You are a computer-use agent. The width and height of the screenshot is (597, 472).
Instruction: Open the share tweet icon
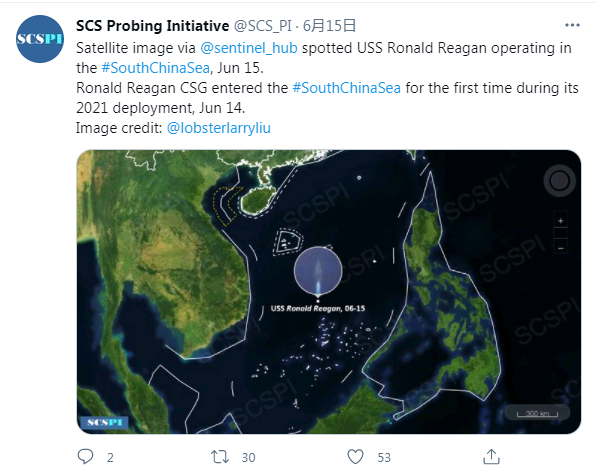click(491, 456)
